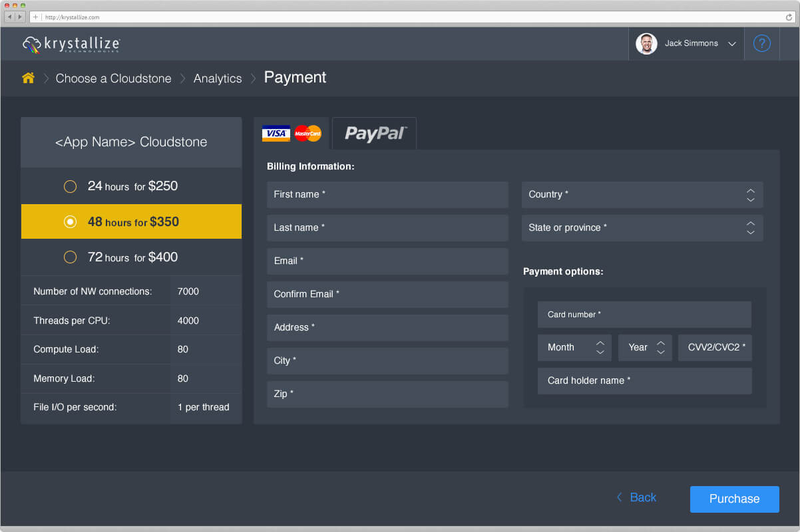Select the 48 hours for $350 plan
Image resolution: width=800 pixels, height=532 pixels.
point(70,222)
